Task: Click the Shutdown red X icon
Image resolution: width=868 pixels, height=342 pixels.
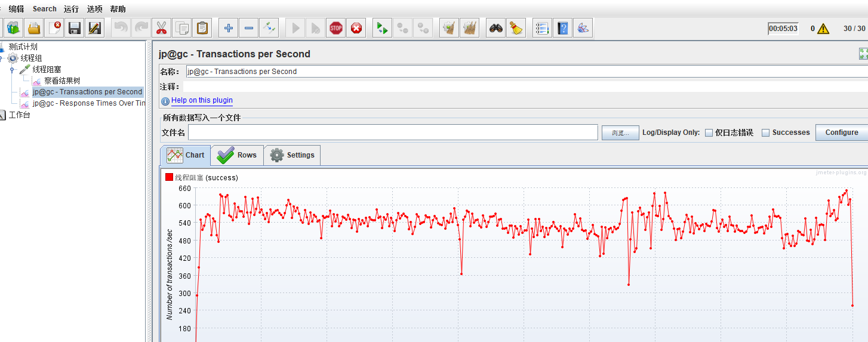Action: click(356, 27)
